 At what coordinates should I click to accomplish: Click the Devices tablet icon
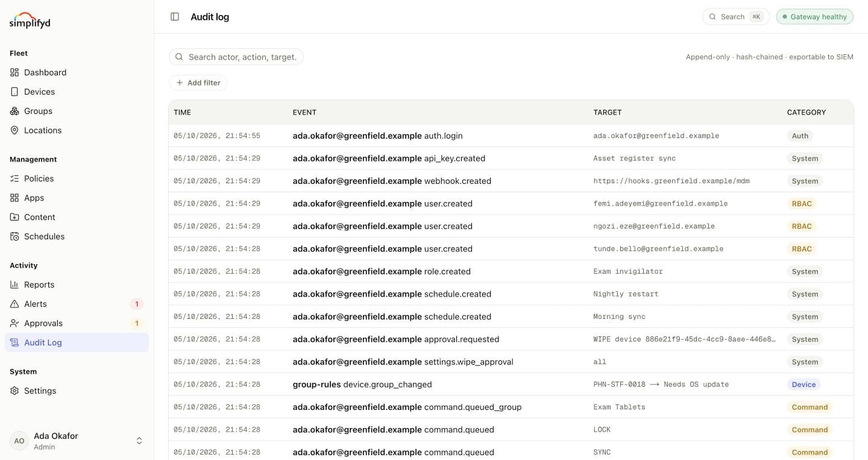14,92
